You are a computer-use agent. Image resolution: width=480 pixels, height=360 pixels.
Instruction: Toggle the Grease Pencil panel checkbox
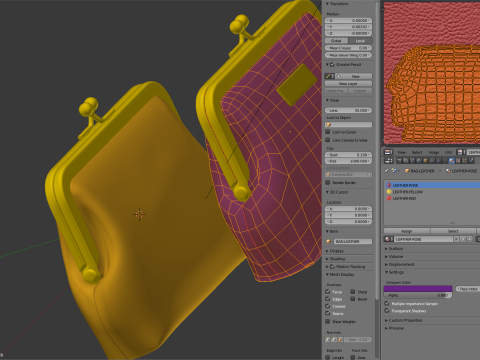click(x=332, y=64)
